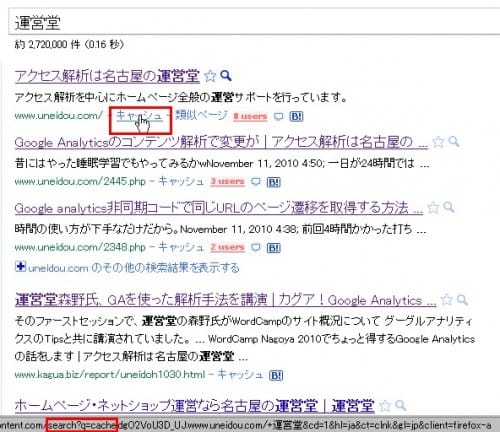
Task: Click the B! bookmark icon on the kagua.biz row
Action: [x=276, y=375]
